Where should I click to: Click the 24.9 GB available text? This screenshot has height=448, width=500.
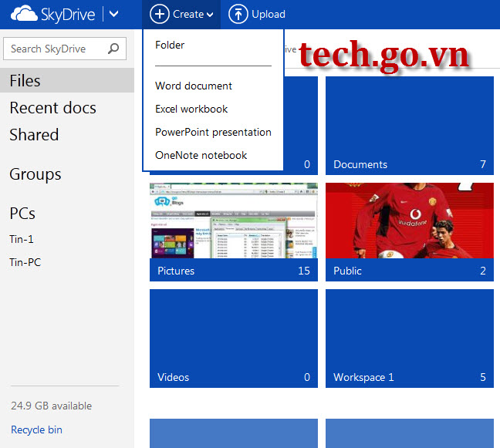pyautogui.click(x=52, y=406)
